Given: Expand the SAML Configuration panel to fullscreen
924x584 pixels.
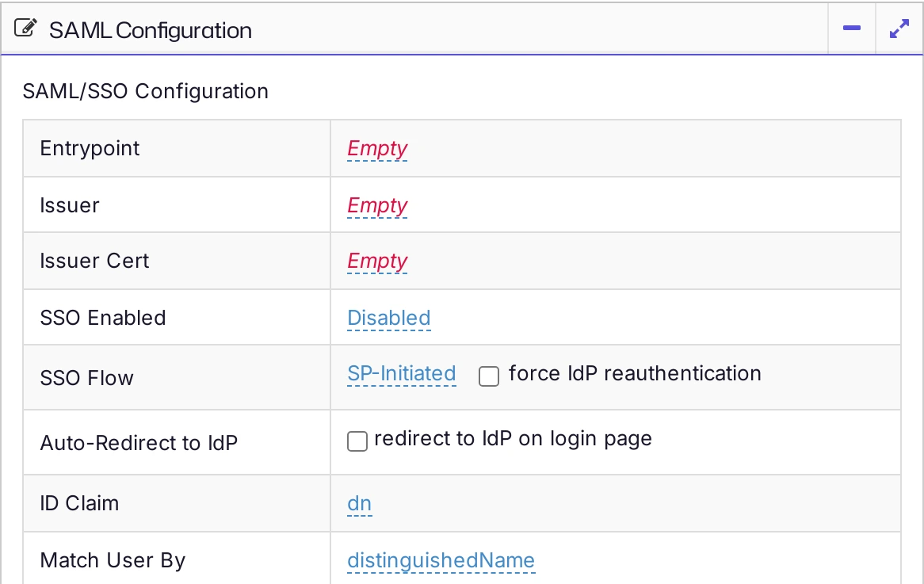Looking at the screenshot, I should (x=899, y=29).
